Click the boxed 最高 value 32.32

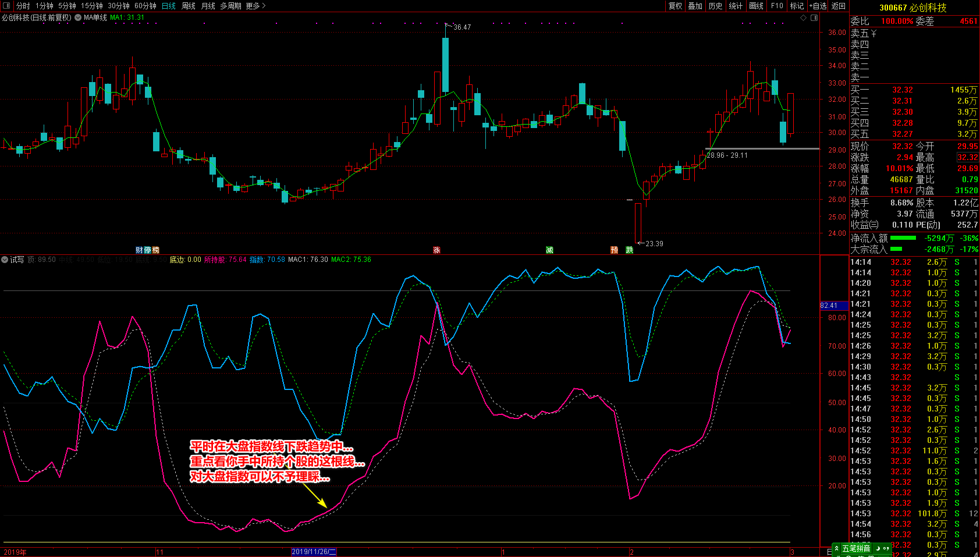pos(968,157)
